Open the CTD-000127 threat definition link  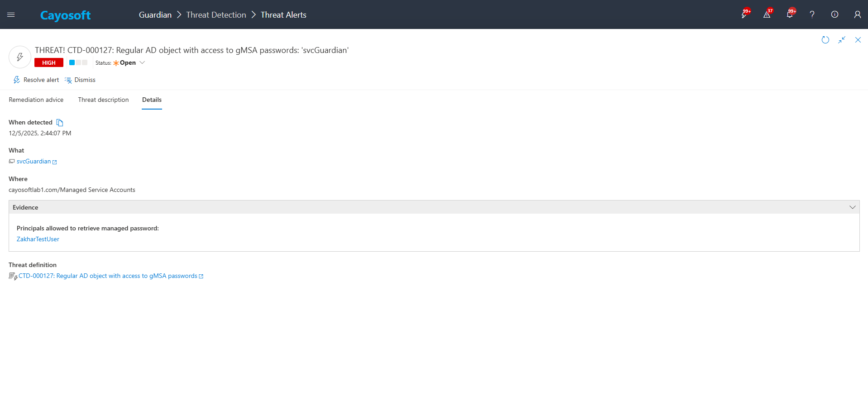pos(108,276)
